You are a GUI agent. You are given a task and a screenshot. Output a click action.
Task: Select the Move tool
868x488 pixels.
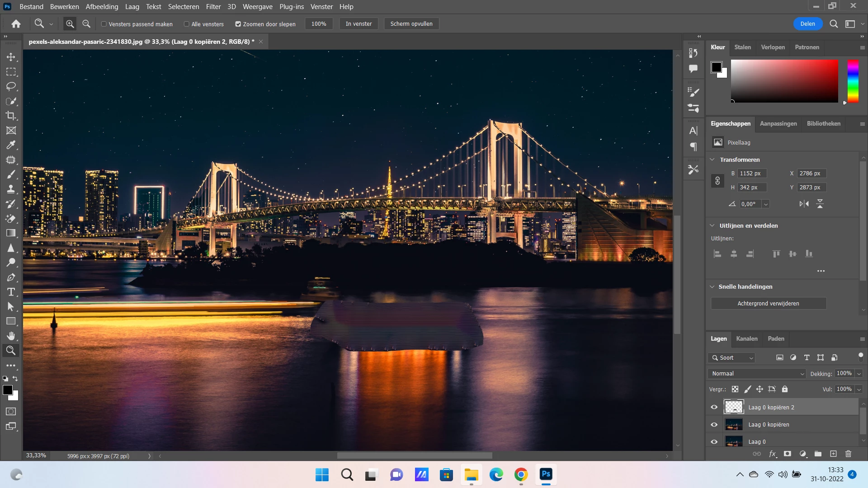coord(11,57)
